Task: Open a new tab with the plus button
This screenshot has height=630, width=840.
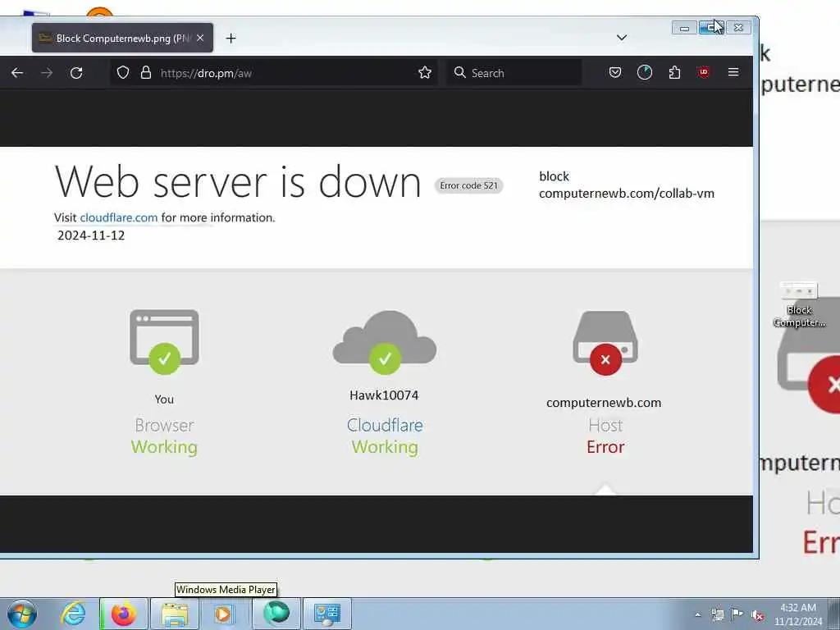Action: pos(231,38)
